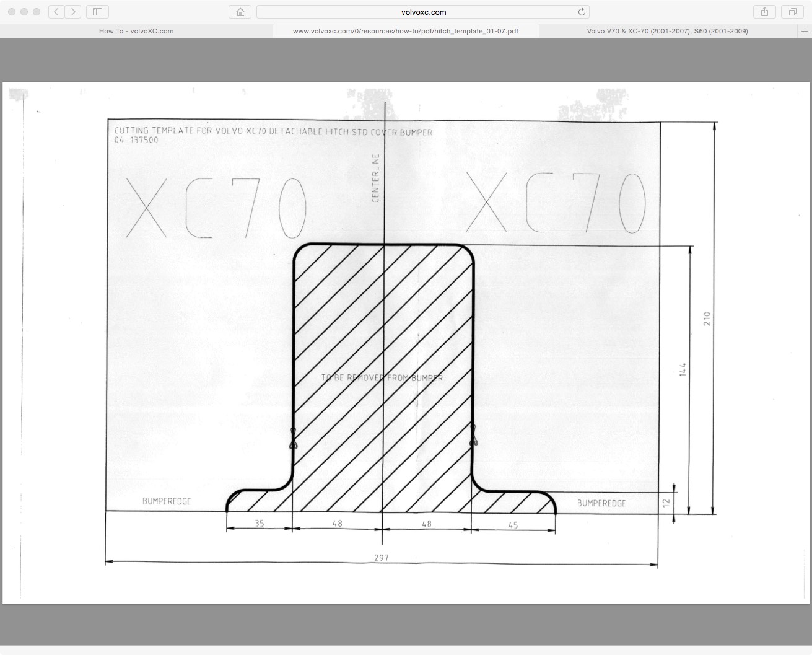This screenshot has width=812, height=655.
Task: Navigate forward a page
Action: (x=72, y=11)
